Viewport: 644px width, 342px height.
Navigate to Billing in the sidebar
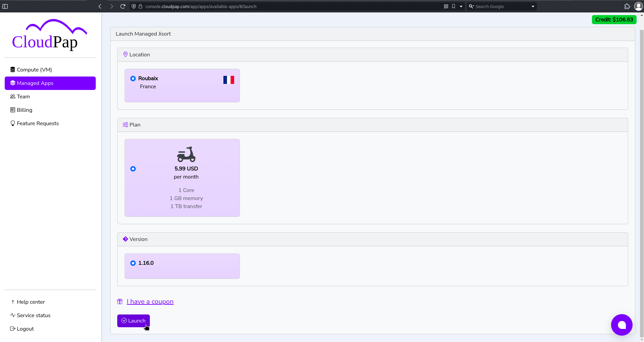point(25,110)
